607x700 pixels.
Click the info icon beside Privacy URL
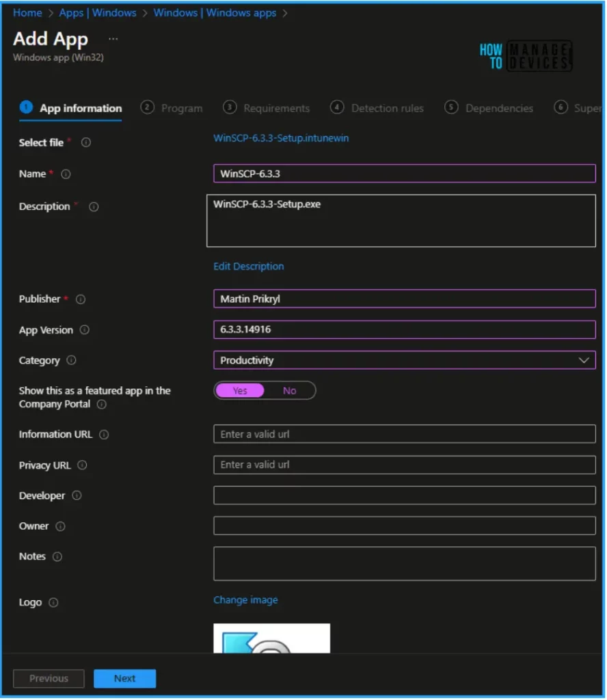coord(82,465)
